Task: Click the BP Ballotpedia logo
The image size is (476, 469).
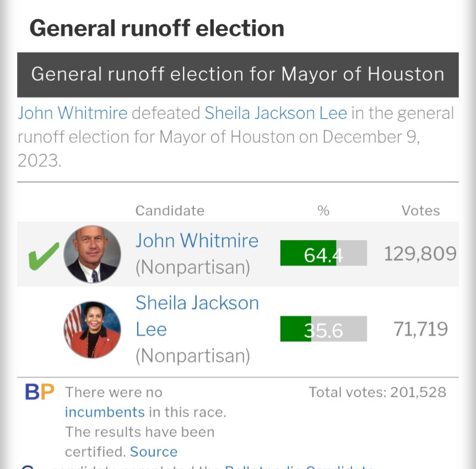Action: 40,392
